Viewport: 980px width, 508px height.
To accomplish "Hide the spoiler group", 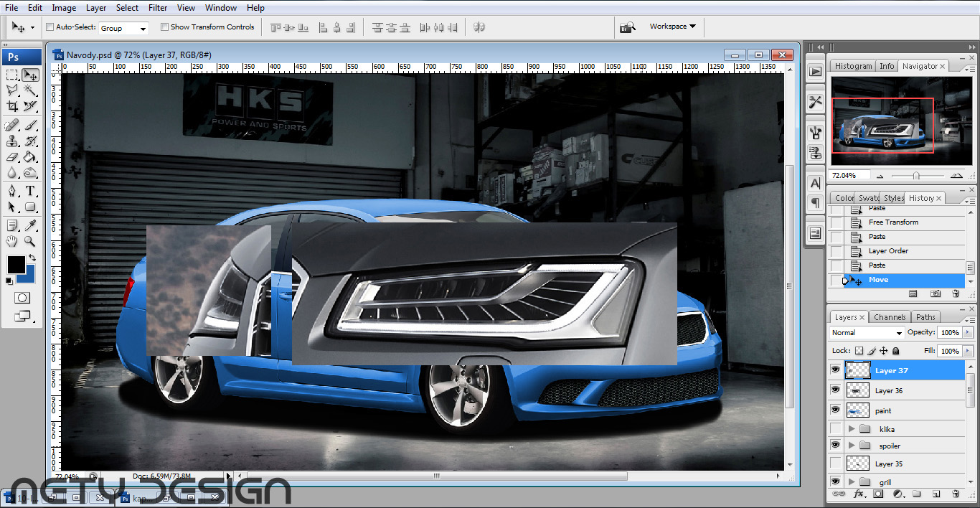I will 835,446.
